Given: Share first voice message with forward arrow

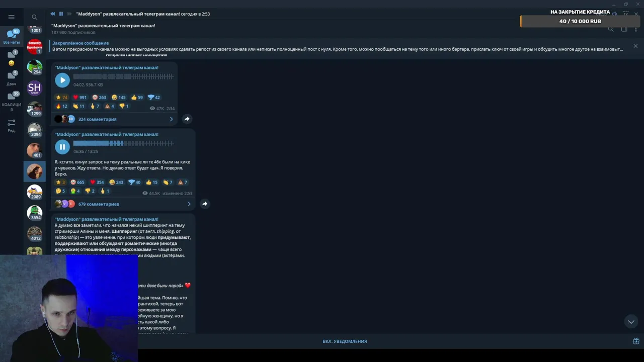Looking at the screenshot, I should [187, 119].
